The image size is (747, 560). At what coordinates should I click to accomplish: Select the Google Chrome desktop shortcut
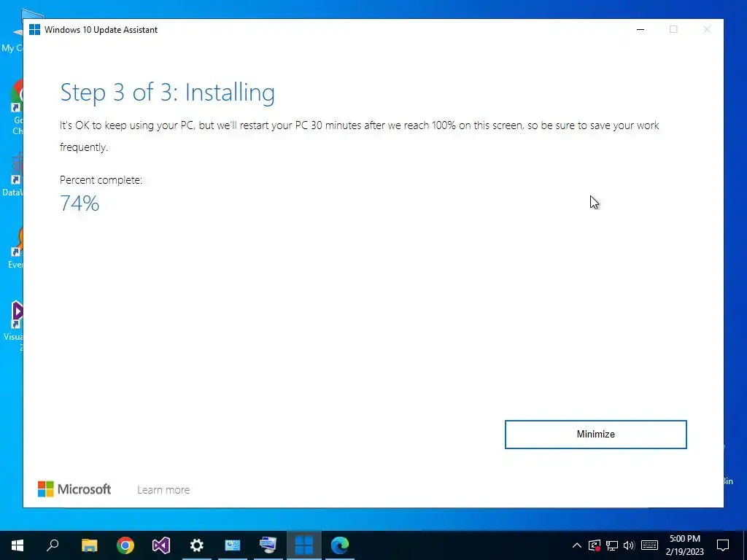(x=17, y=107)
